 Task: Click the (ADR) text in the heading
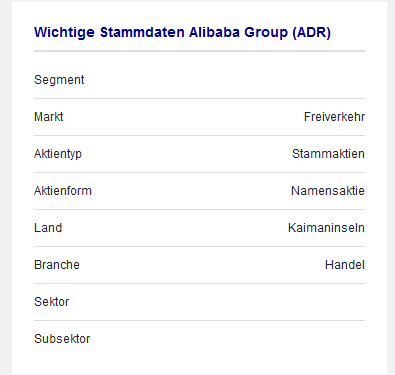pos(311,33)
